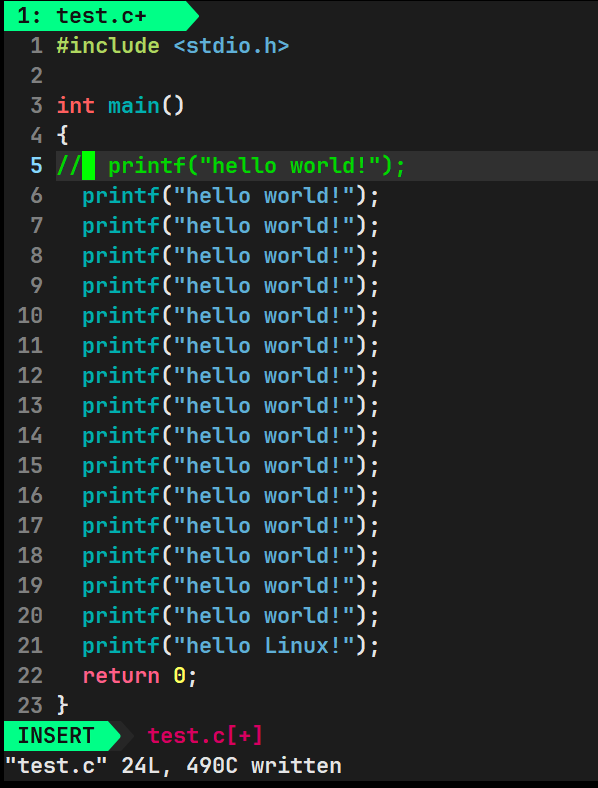The width and height of the screenshot is (598, 788).
Task: Click the printf statement on line 8
Action: tap(231, 256)
